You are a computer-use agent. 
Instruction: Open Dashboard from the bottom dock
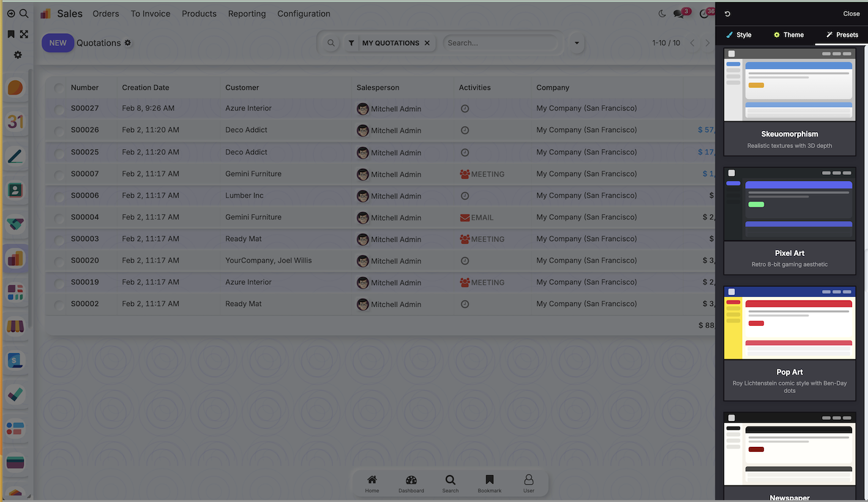pyautogui.click(x=411, y=483)
